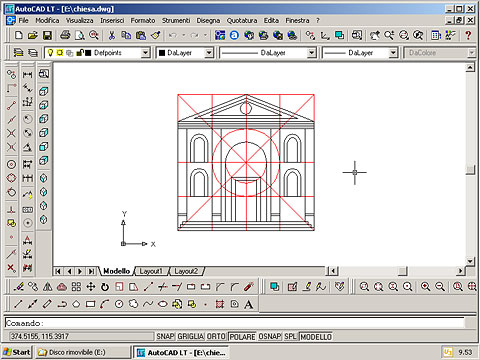
Task: Toggle MODELLO space in the status bar
Action: 316,337
